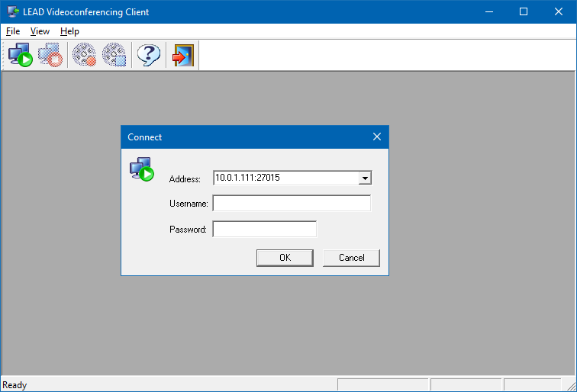Viewport: 577px width, 392px height.
Task: Open the View menu
Action: [40, 31]
